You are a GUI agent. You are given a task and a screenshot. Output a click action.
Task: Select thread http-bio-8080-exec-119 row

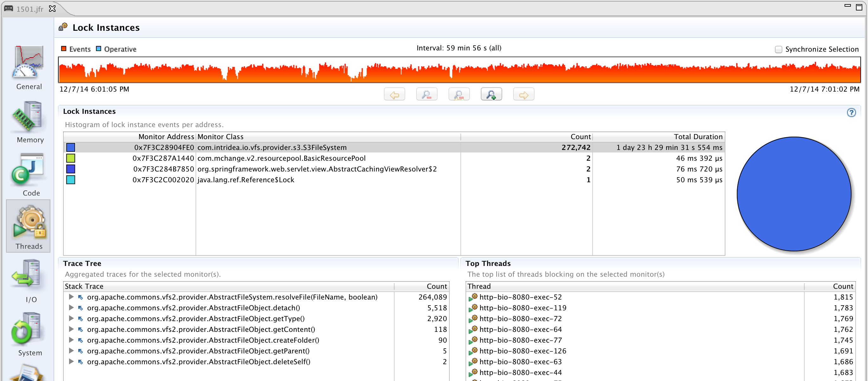[523, 308]
